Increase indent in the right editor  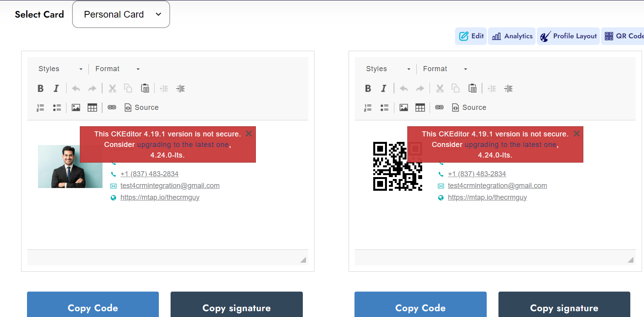(x=508, y=88)
